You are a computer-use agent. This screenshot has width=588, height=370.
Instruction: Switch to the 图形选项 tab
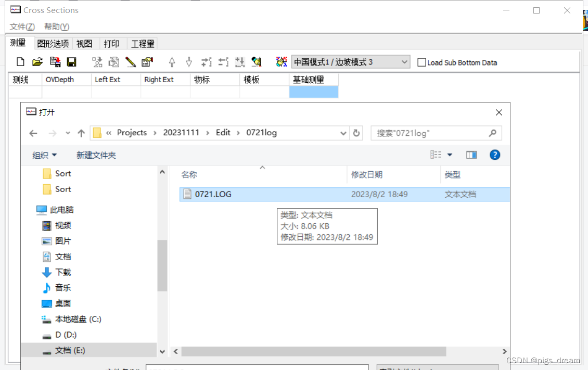click(x=53, y=44)
